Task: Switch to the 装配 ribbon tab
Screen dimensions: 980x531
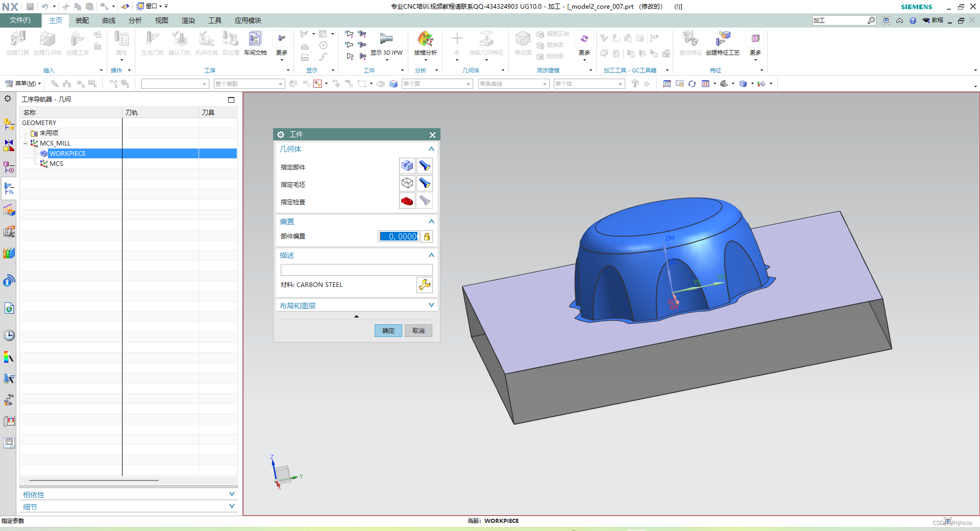Action: (82, 20)
